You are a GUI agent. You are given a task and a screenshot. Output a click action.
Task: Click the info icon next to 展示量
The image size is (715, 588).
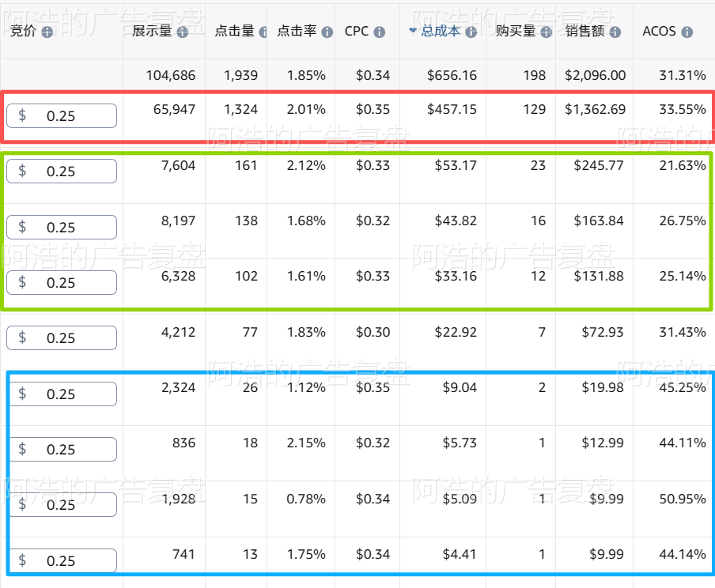tap(183, 32)
